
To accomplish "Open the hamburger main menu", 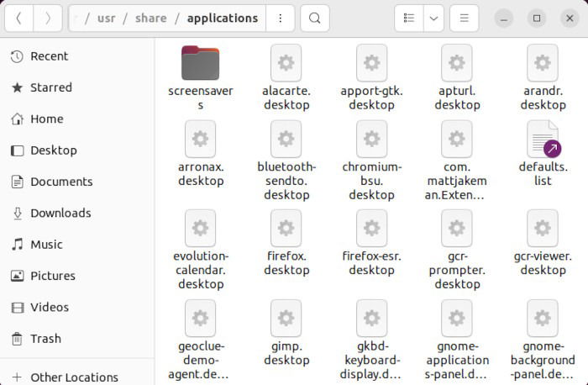I will click(x=465, y=18).
